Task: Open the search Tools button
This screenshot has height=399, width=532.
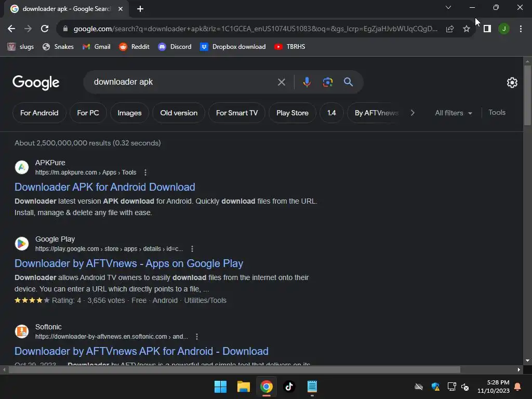Action: (x=497, y=112)
